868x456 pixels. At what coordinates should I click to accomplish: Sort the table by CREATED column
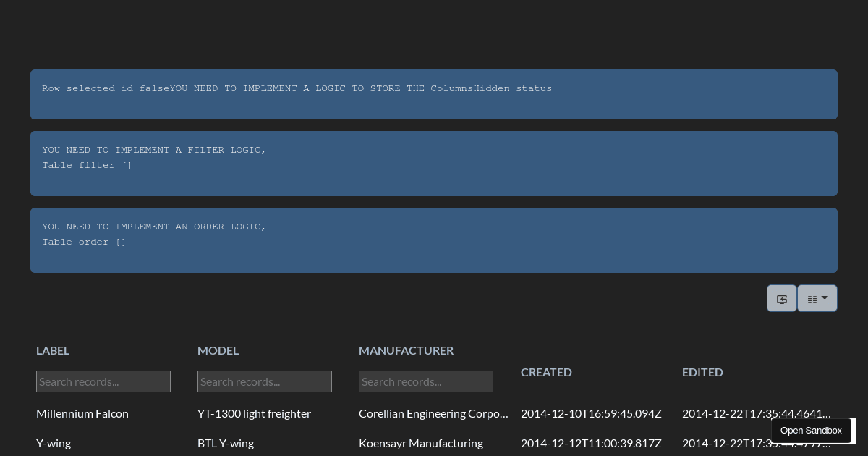click(x=546, y=372)
